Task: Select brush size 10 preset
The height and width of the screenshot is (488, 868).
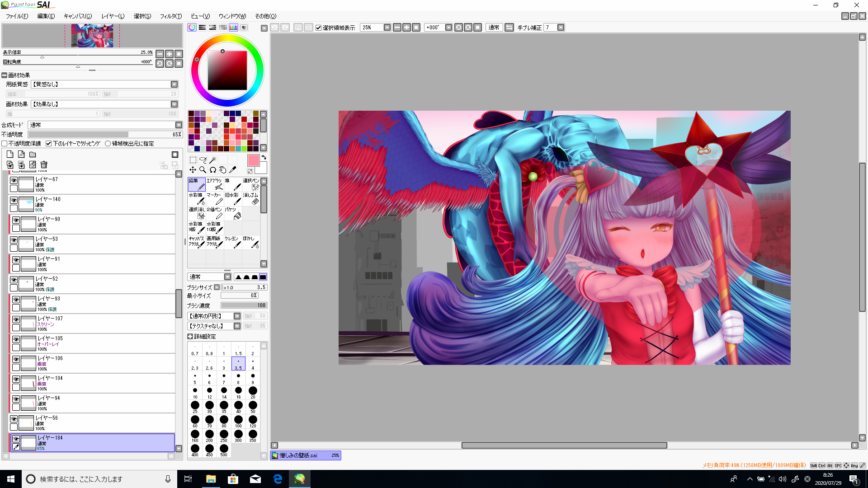Action: (x=195, y=393)
